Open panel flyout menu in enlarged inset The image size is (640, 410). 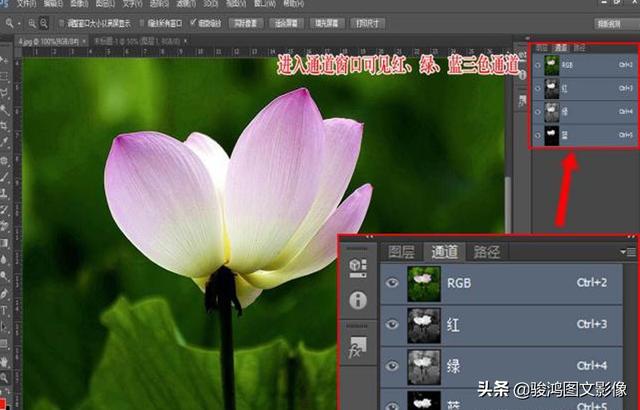coord(628,252)
